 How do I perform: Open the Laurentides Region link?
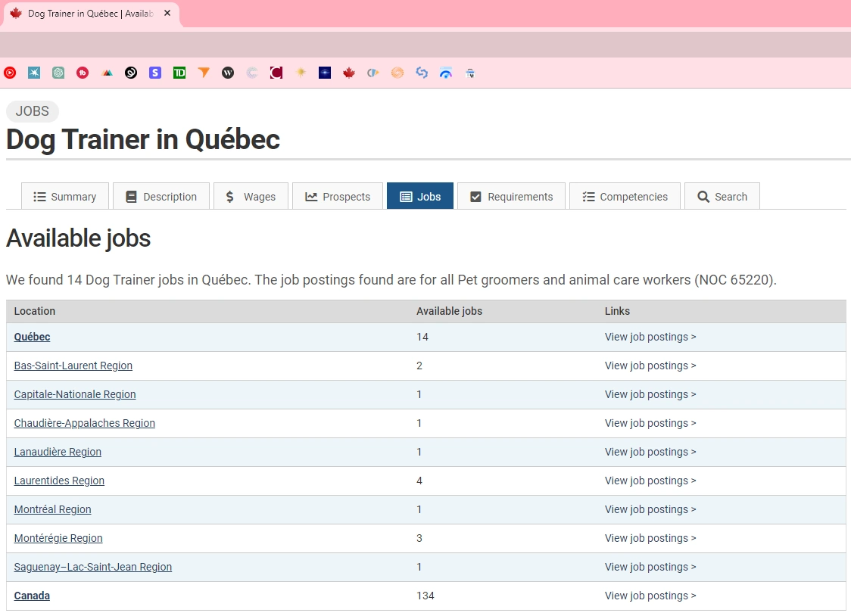(59, 481)
